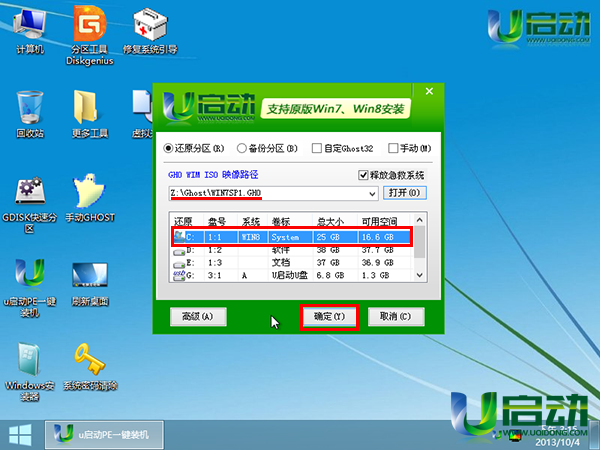Click the 还原 column header

[x=187, y=222]
